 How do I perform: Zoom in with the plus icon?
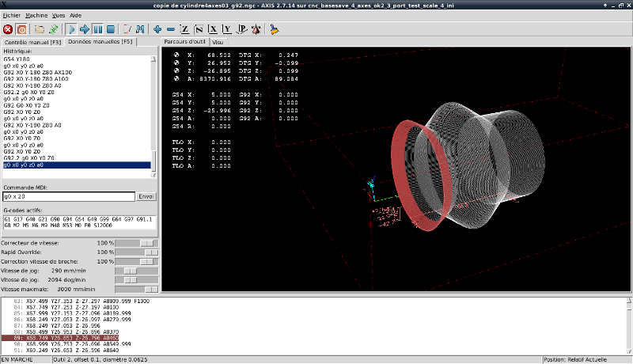(157, 29)
